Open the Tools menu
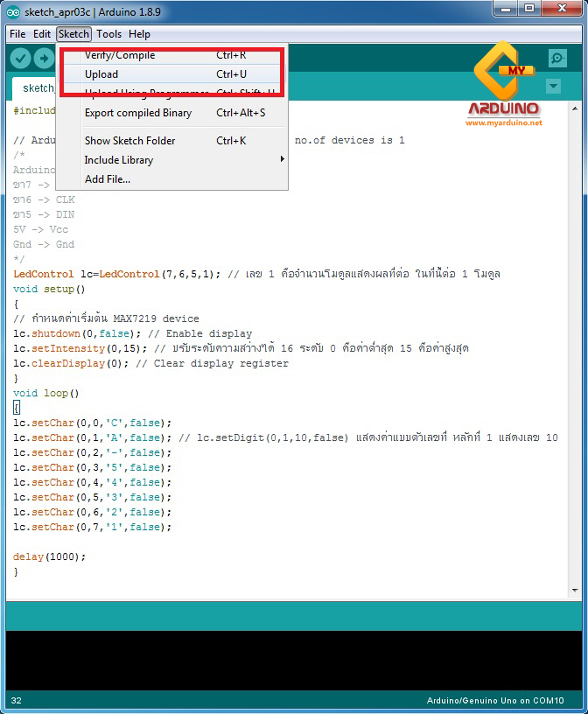The height and width of the screenshot is (714, 588). [109, 34]
